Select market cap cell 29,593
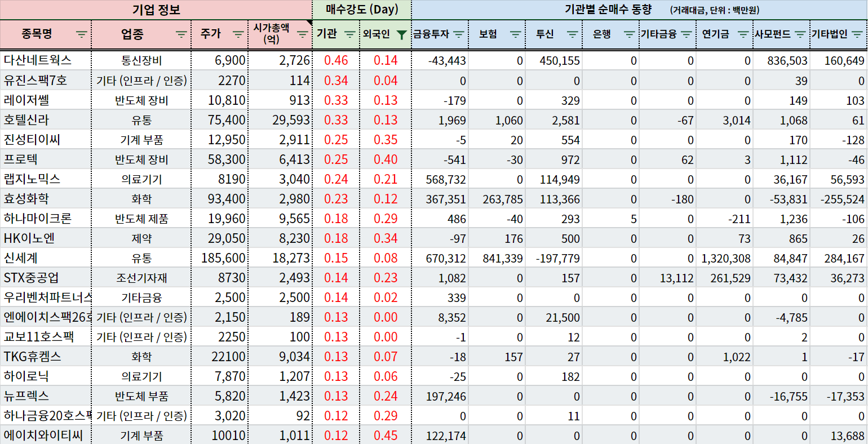The width and height of the screenshot is (868, 444). (280, 120)
